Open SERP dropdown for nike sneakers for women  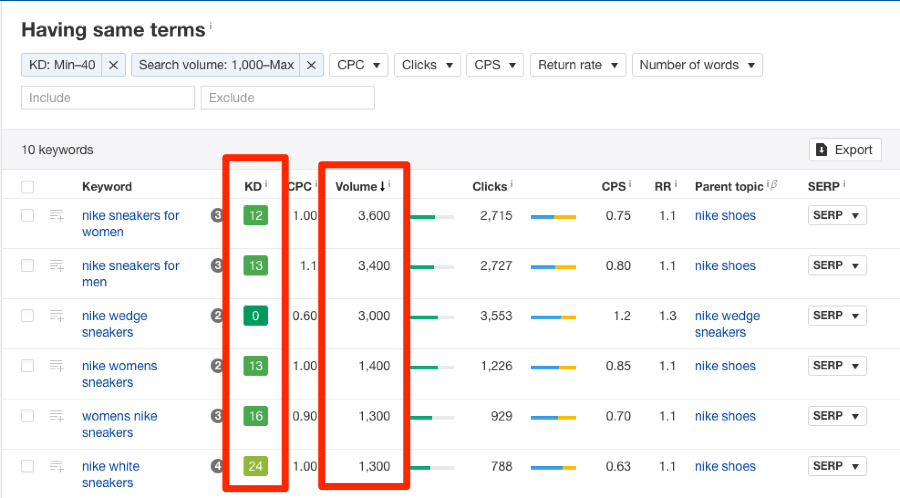[836, 216]
